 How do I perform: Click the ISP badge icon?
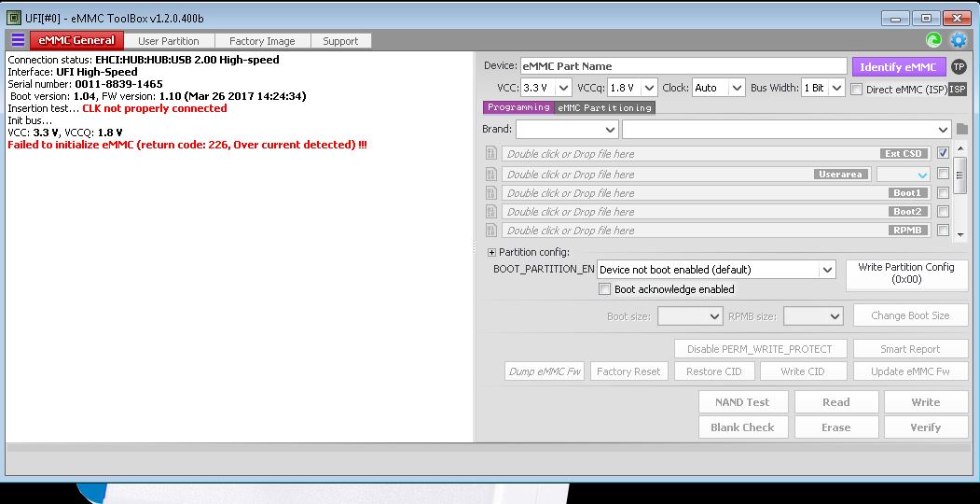[958, 90]
